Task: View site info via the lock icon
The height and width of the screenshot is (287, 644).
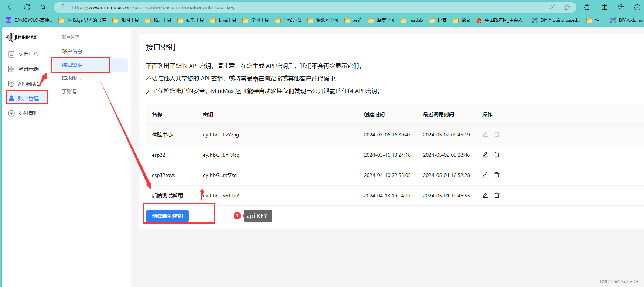Action: point(63,7)
